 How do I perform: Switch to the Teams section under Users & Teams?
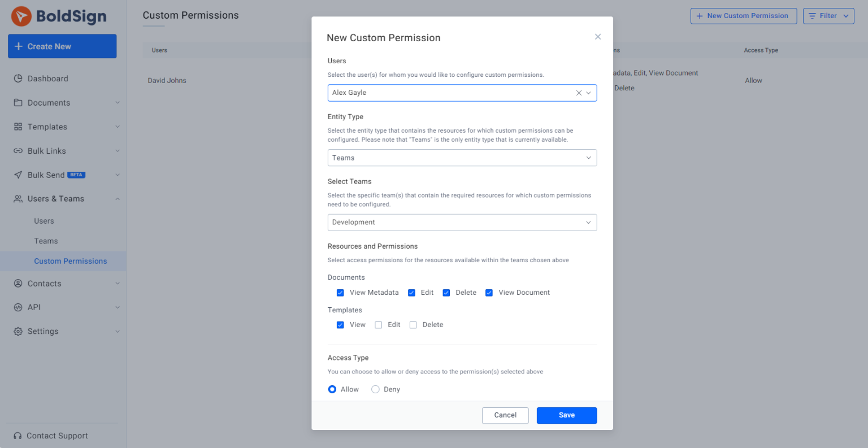46,241
